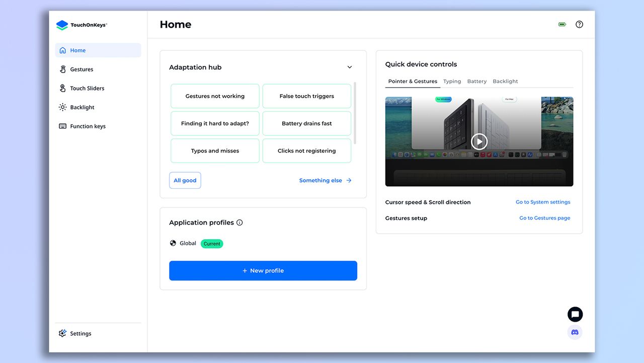Click the Adaptation hub scrollbar
This screenshot has height=363, width=644.
coord(355,113)
